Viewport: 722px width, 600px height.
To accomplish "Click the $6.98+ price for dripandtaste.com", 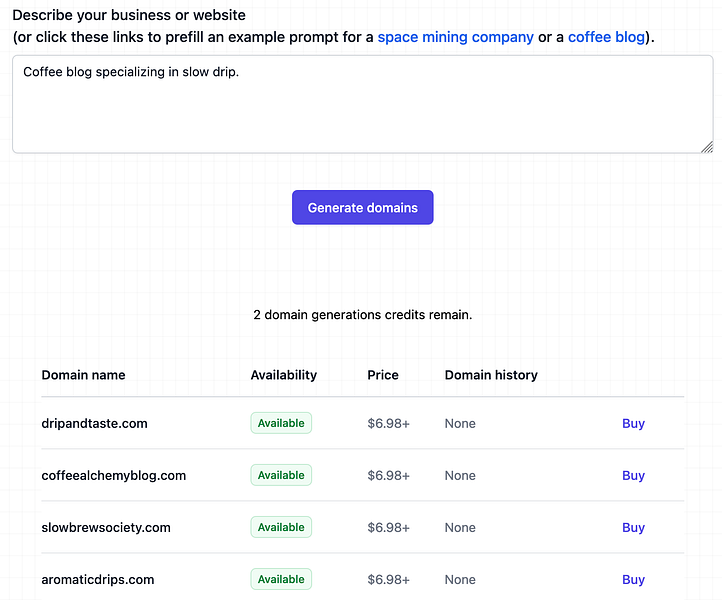I will [388, 423].
